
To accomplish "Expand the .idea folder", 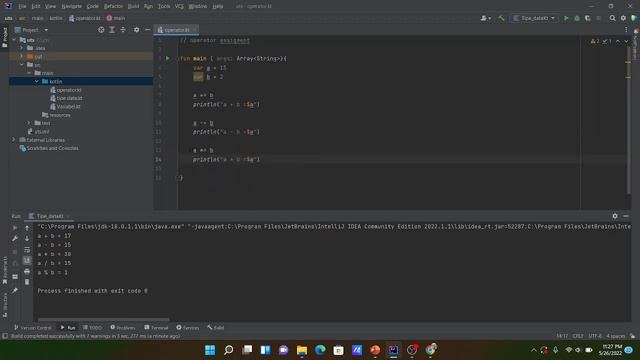I will (x=22, y=48).
